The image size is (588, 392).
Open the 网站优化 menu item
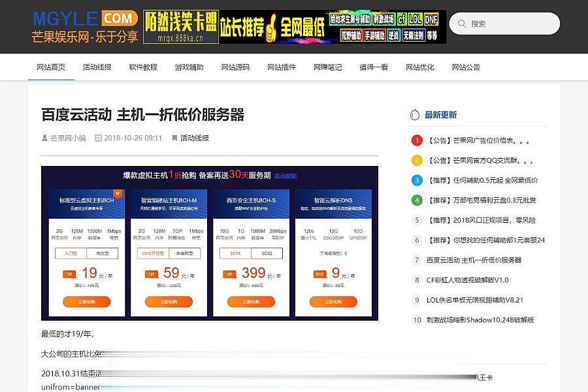420,67
